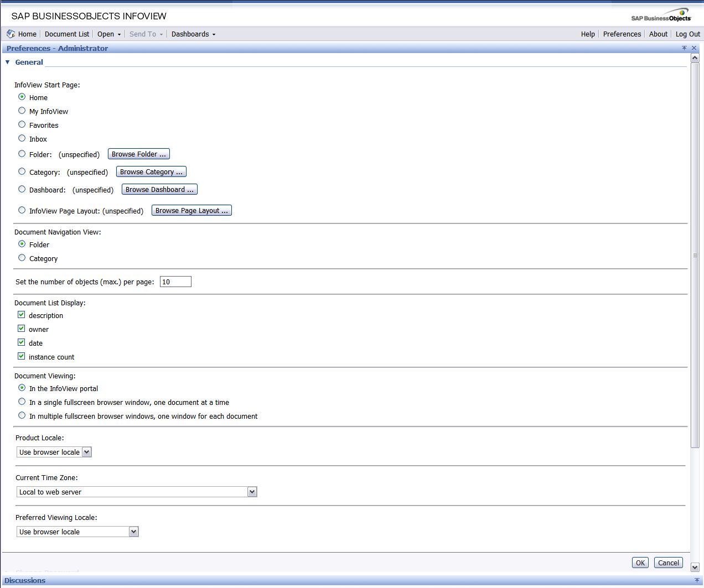Click the Cancel button
The width and height of the screenshot is (704, 588).
click(669, 563)
